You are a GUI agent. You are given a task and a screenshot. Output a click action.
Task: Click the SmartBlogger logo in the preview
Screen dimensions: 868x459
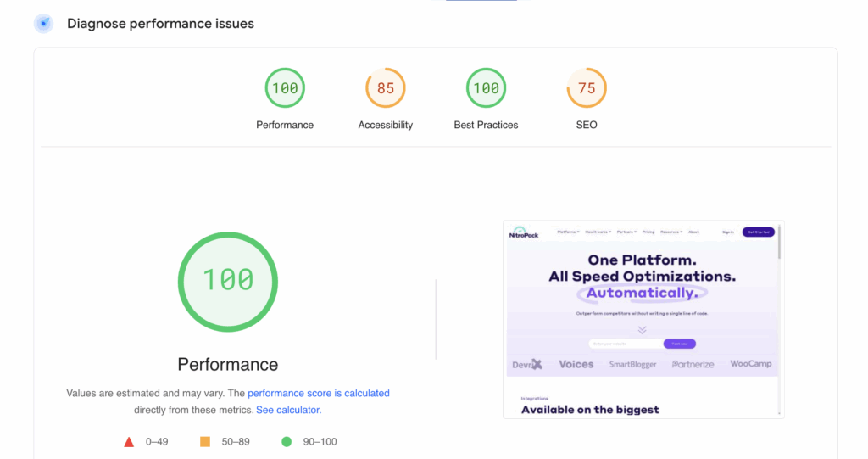(632, 364)
